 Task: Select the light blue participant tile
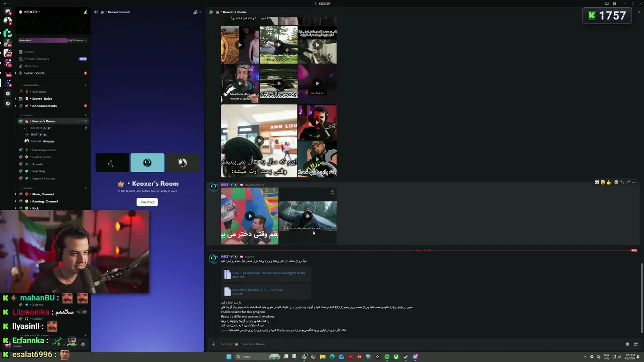[147, 163]
